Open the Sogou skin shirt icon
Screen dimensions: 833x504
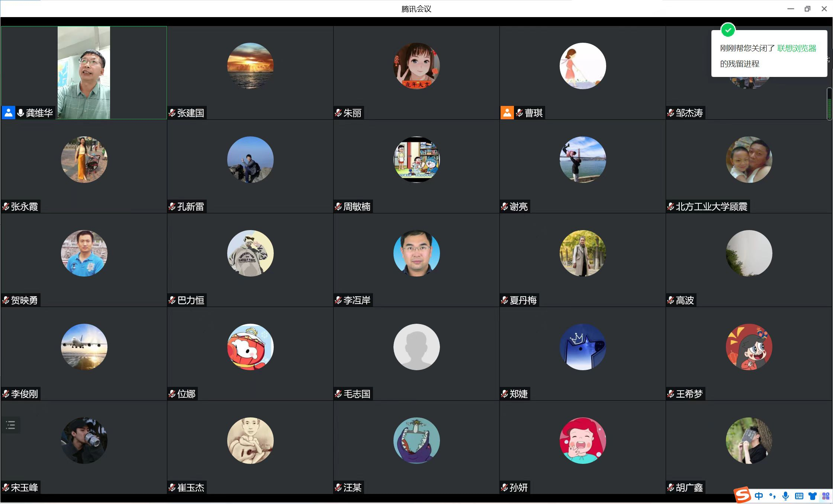click(x=813, y=496)
